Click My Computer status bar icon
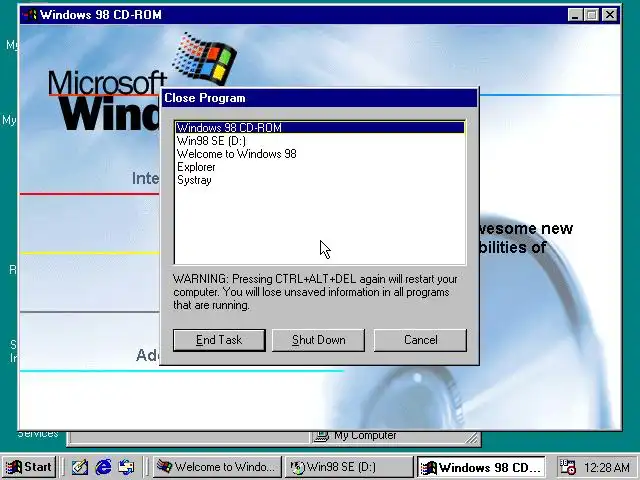Screen dimensions: 640x480 322,436
